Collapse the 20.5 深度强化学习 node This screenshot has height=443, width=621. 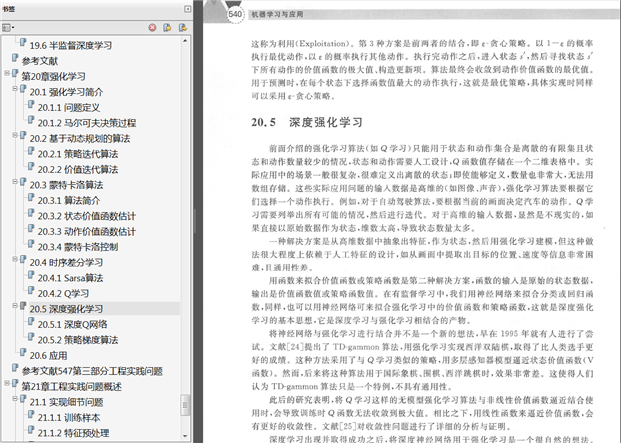(x=15, y=306)
